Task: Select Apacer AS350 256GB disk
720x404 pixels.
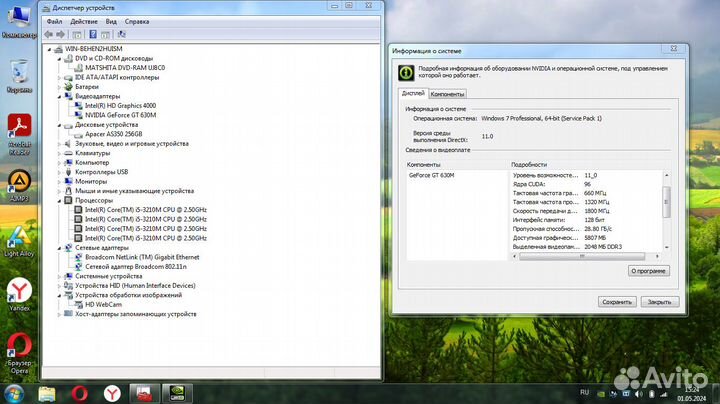Action: click(x=108, y=134)
